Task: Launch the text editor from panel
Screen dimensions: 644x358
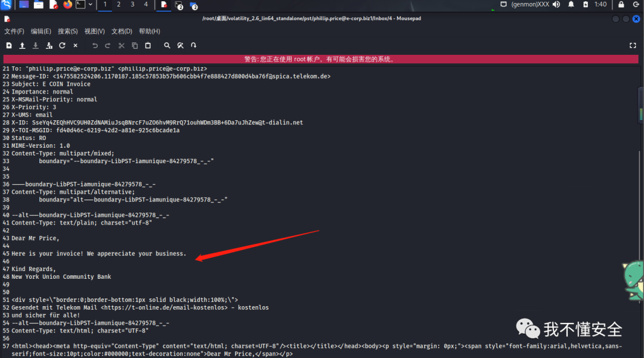Action: click(54, 5)
